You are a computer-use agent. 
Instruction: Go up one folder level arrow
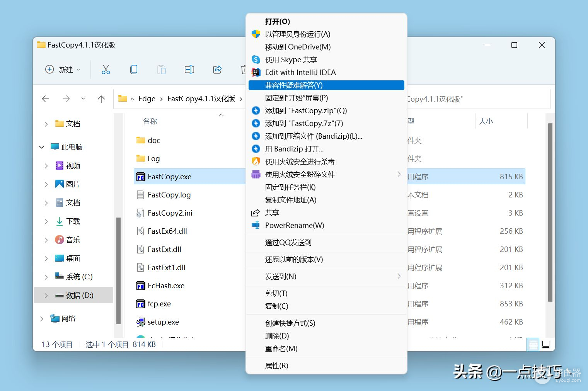click(101, 99)
